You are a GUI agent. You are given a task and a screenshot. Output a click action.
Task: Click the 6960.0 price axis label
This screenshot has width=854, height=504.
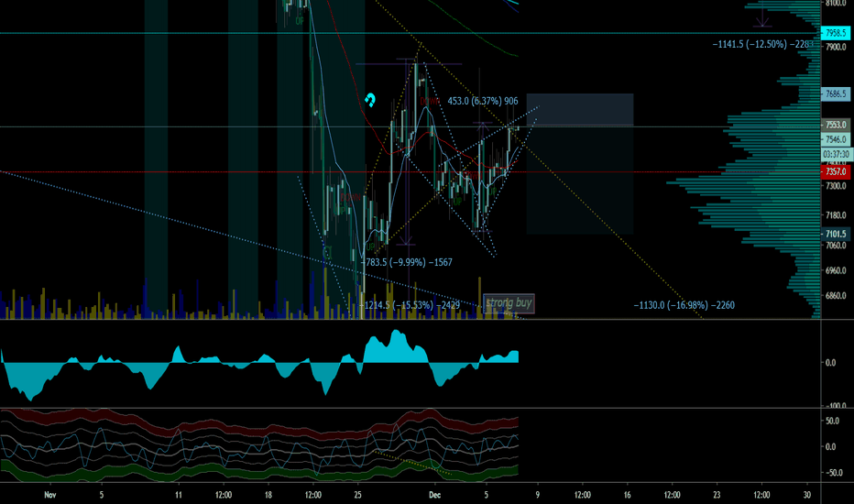(x=836, y=271)
